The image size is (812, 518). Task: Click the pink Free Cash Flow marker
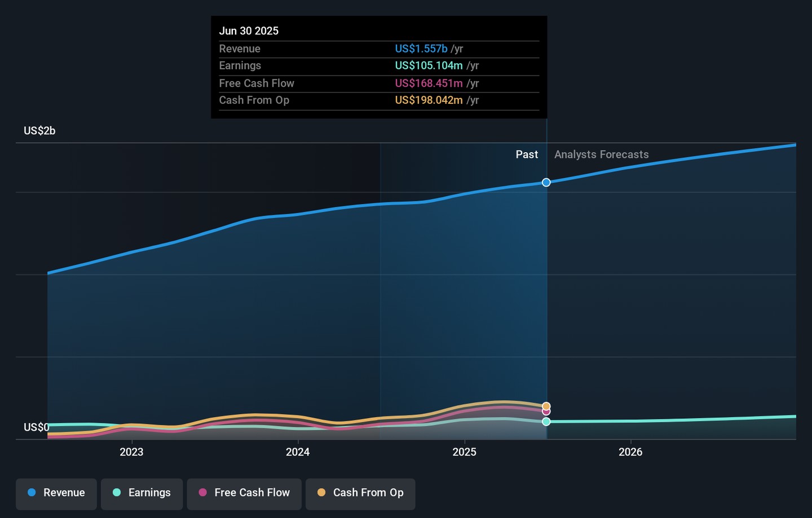point(546,412)
